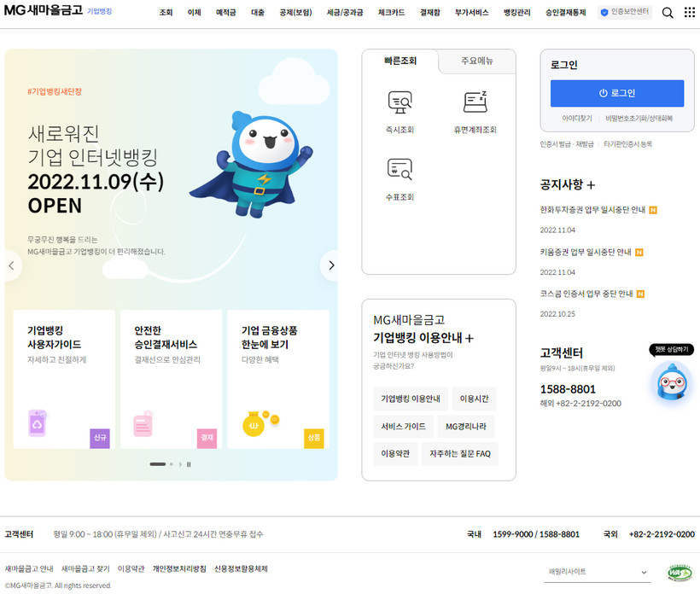Click the WA web accessibility mark
The height and width of the screenshot is (594, 700).
[679, 573]
